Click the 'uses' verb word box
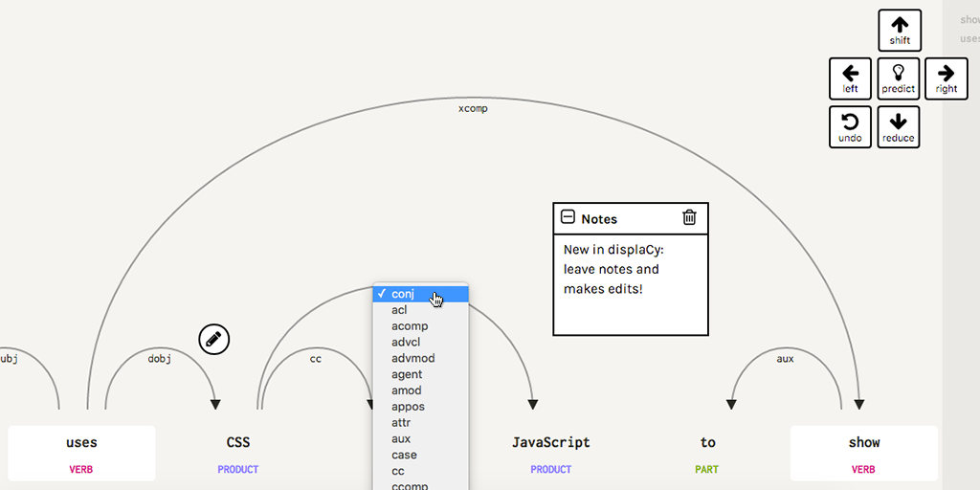The image size is (980, 490). [81, 453]
